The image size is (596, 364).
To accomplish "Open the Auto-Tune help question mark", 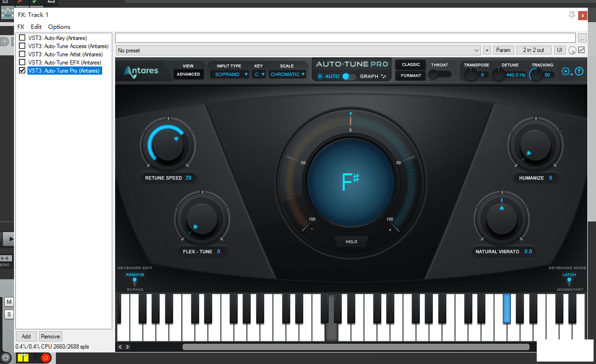I will (x=579, y=71).
